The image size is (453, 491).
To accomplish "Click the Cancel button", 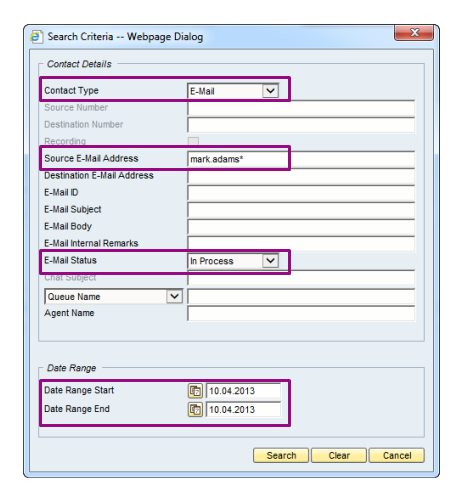I will [x=397, y=455].
